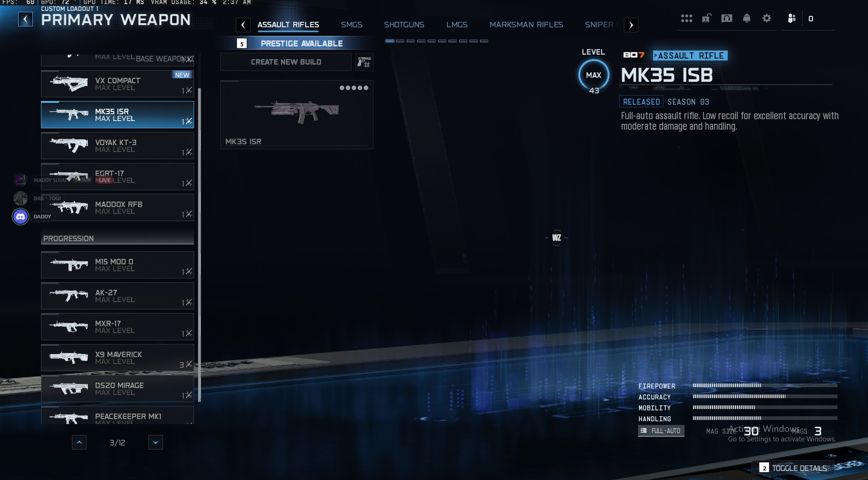Click the lock icon in top bar

(x=706, y=18)
